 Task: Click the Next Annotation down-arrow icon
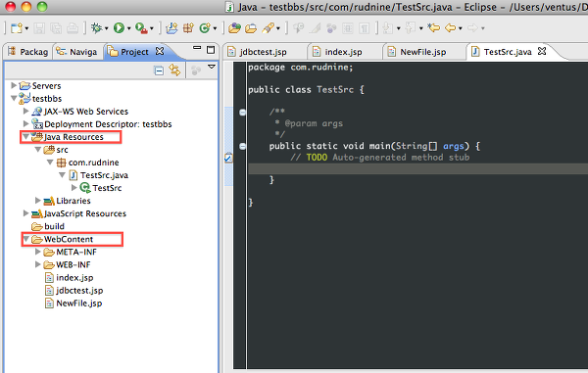pyautogui.click(x=388, y=28)
